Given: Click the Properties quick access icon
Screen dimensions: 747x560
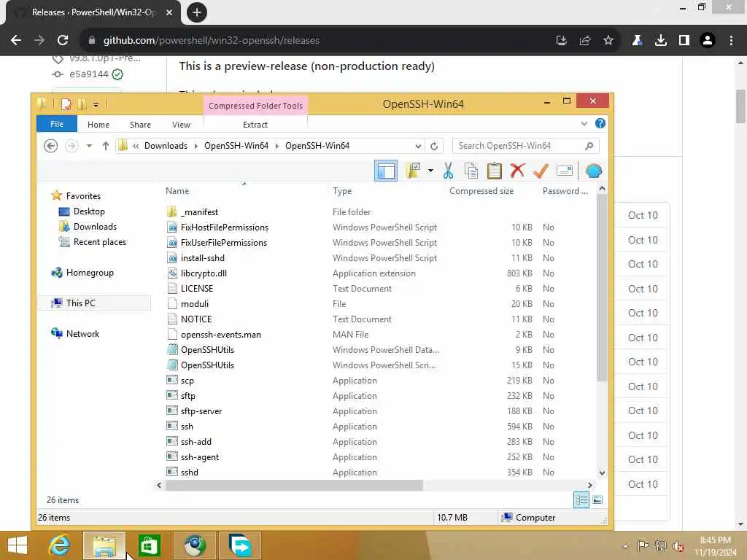Looking at the screenshot, I should 66,104.
